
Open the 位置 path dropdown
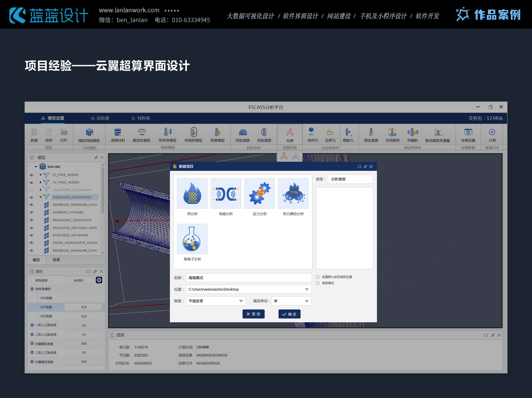point(307,289)
